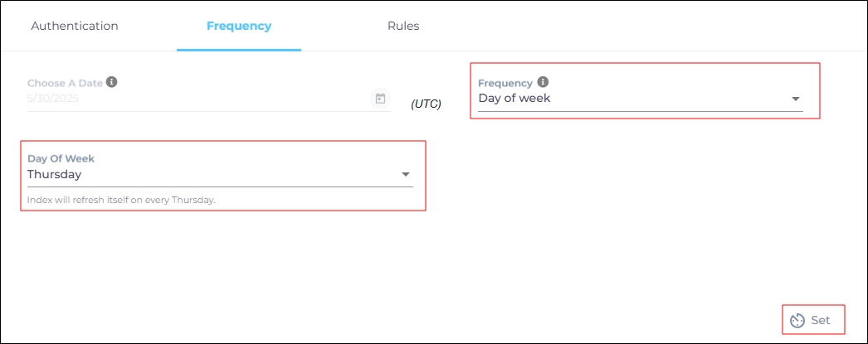Click the 'Index will refresh itself' helper text
This screenshot has width=868, height=344.
pyautogui.click(x=121, y=201)
